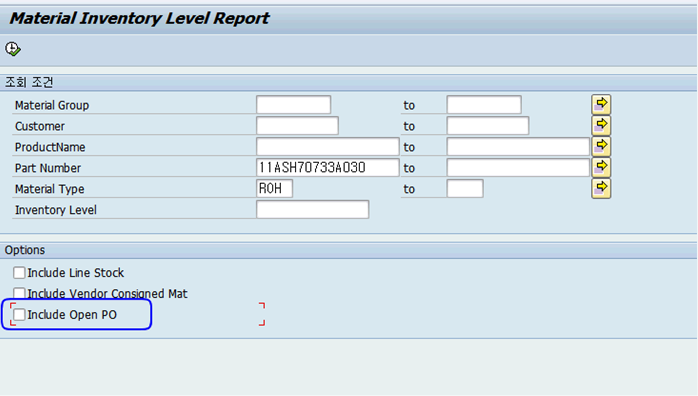Open multiple selection for Material Group

pyautogui.click(x=601, y=105)
